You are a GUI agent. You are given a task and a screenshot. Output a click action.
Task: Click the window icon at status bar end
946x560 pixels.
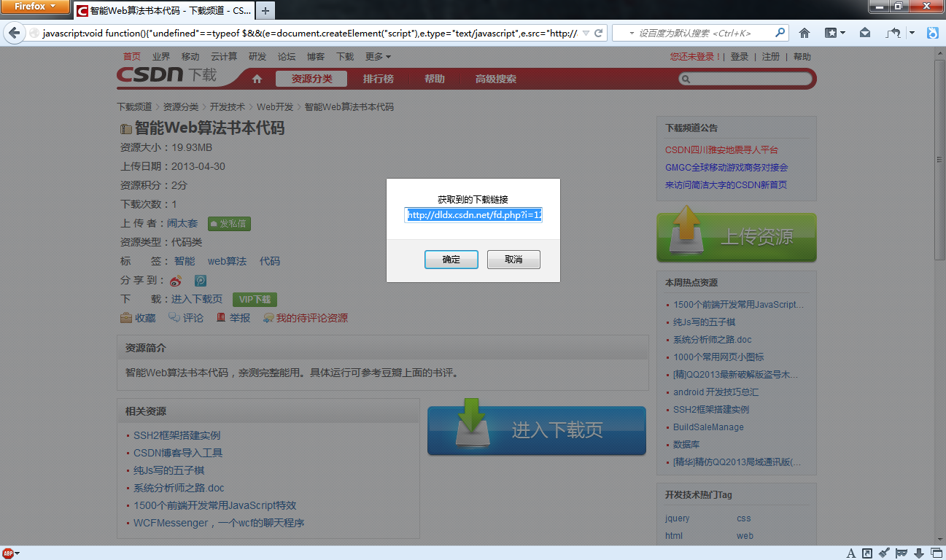(x=936, y=553)
